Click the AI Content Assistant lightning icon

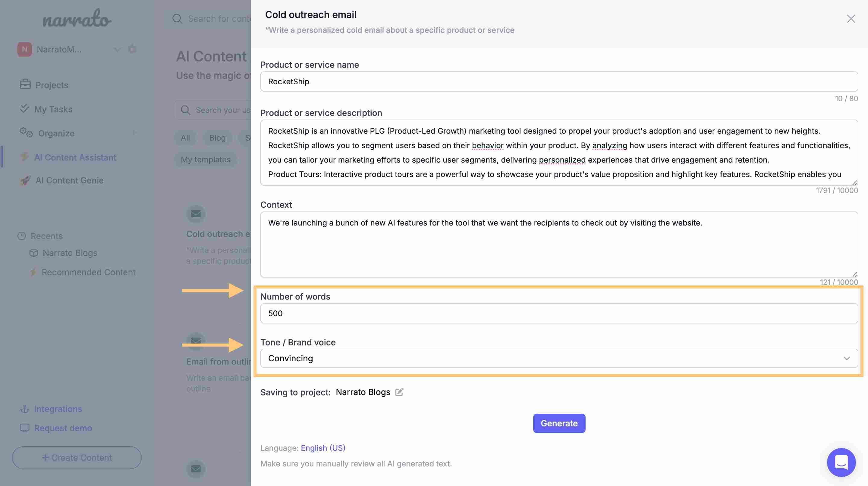(x=24, y=157)
